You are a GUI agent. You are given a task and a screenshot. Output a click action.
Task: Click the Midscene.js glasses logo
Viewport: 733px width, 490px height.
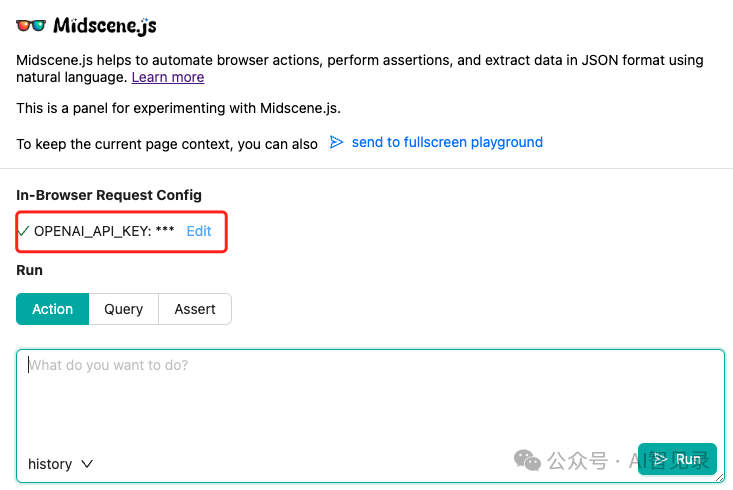(31, 25)
